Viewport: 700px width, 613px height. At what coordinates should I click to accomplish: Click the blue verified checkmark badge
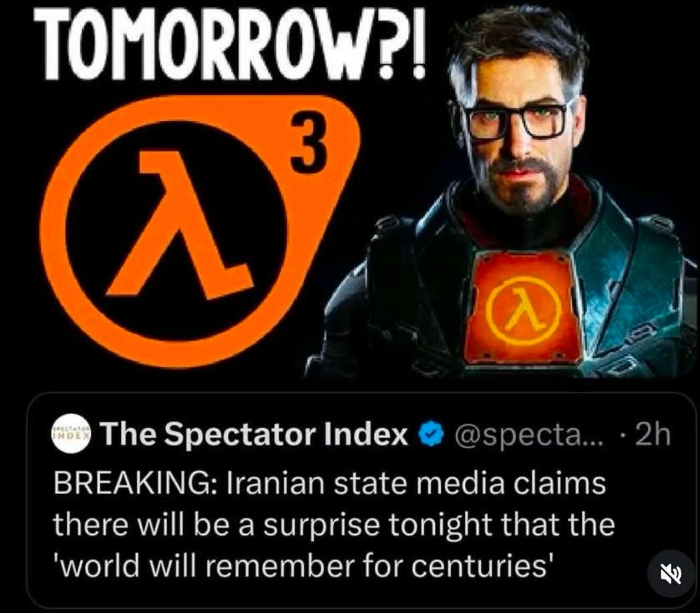[431, 434]
